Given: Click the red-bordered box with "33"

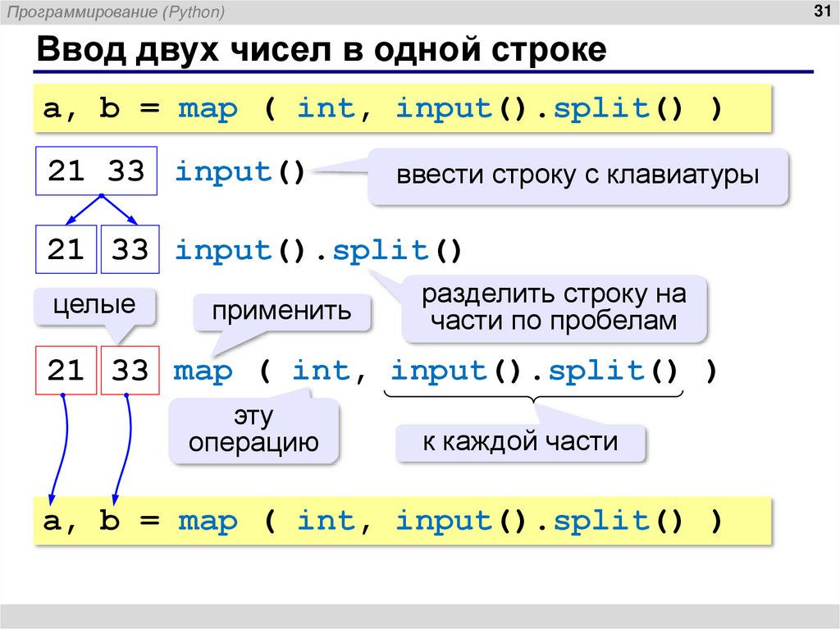Looking at the screenshot, I should click(130, 370).
